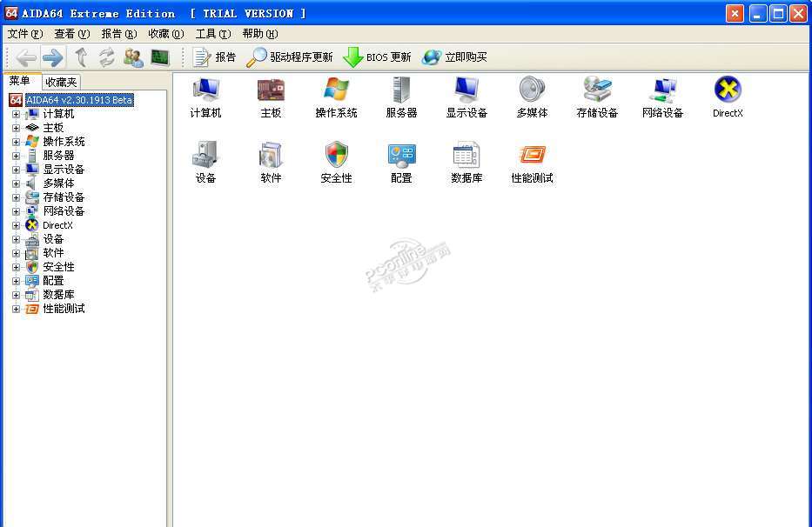Expand the DirectX tree node
This screenshot has width=812, height=527.
(x=16, y=226)
